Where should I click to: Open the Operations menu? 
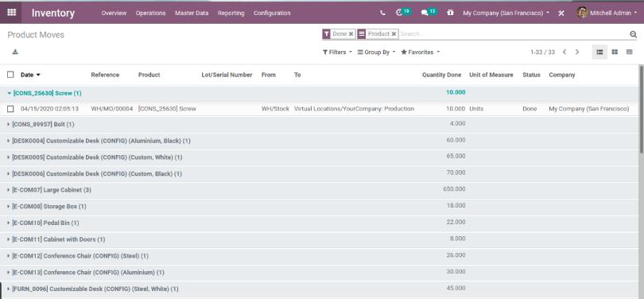coord(150,14)
